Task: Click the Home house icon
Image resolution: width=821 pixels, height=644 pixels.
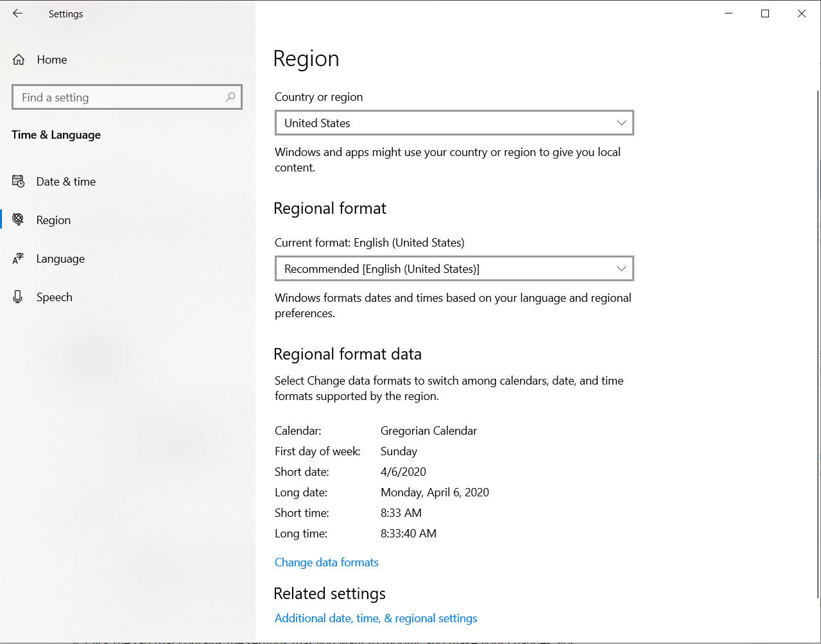Action: pyautogui.click(x=19, y=60)
